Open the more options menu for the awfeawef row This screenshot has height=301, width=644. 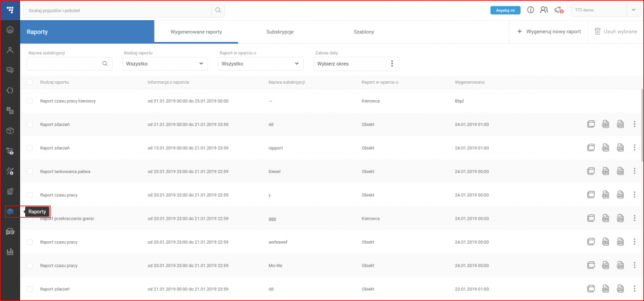pos(635,241)
